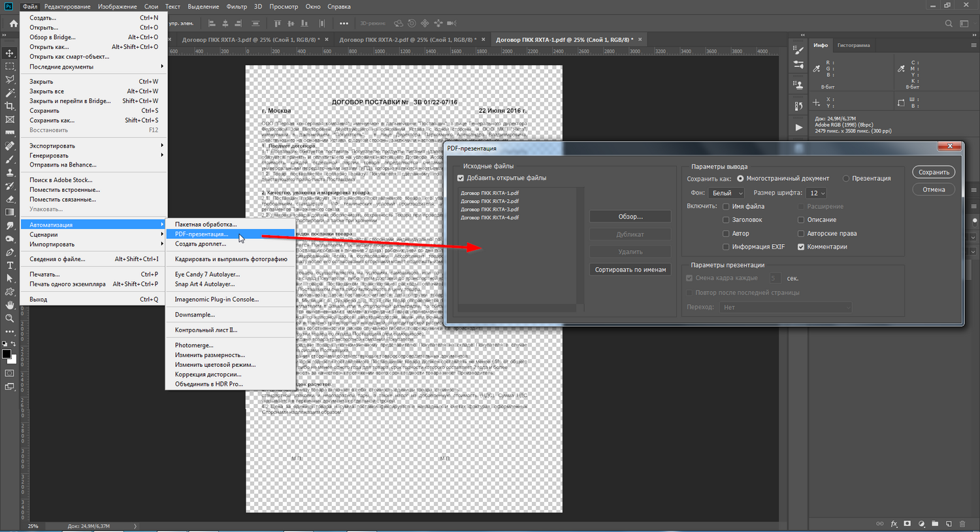This screenshot has height=532, width=980.
Task: Open the search magnifier icon at top right
Action: click(949, 23)
